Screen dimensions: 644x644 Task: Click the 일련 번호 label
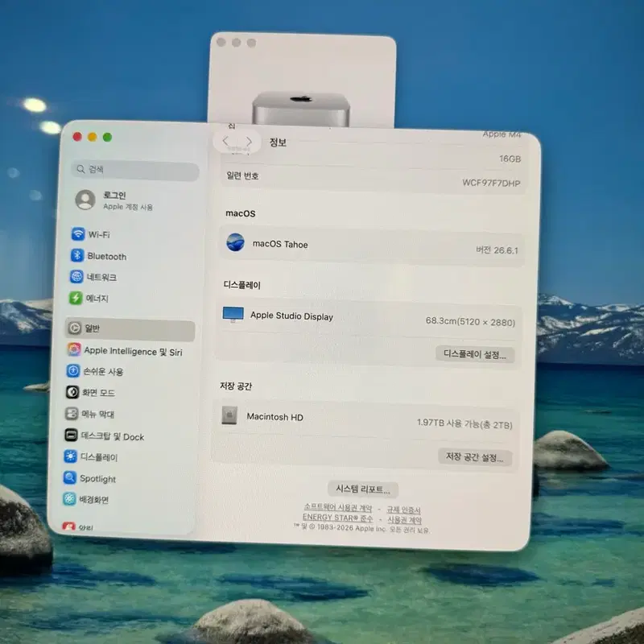242,175
